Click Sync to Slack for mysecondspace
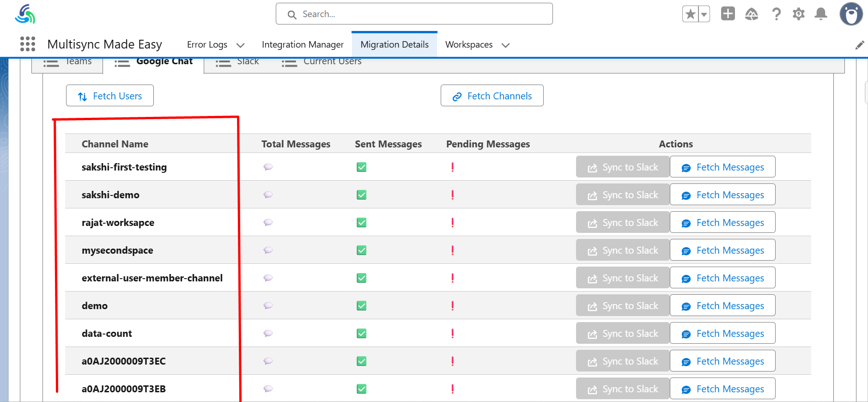 tap(623, 250)
